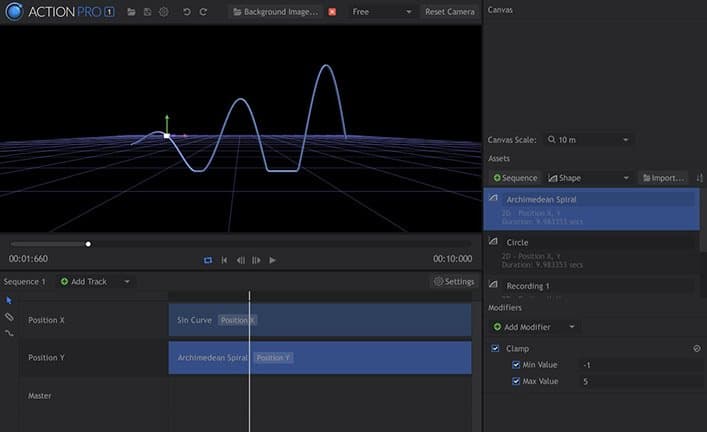Click the Reset Camera button

click(449, 12)
